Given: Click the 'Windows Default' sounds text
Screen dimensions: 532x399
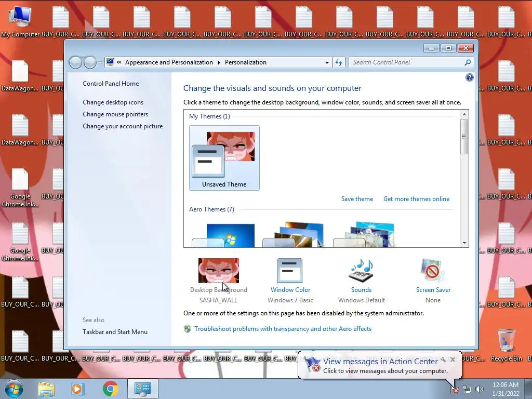Looking at the screenshot, I should pos(362,300).
